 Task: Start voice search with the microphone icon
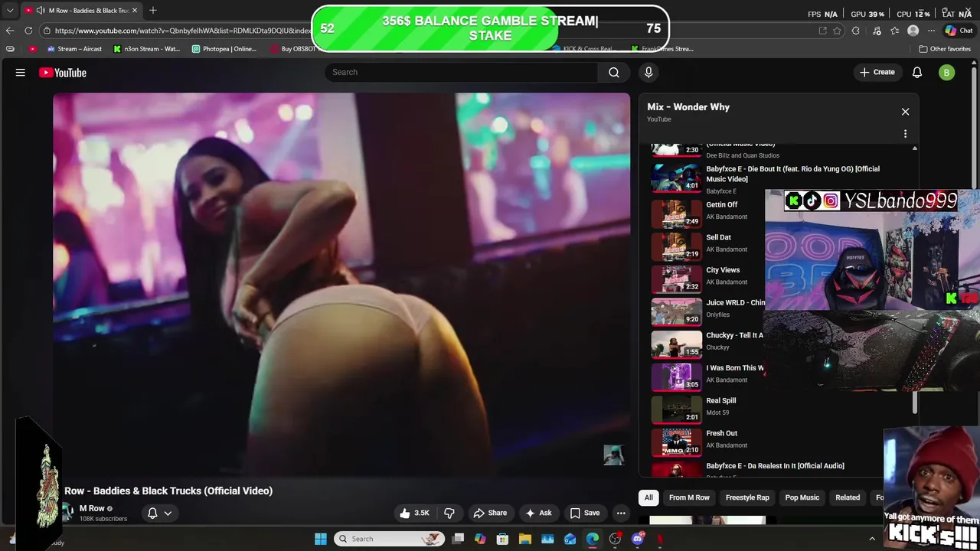[x=648, y=72]
